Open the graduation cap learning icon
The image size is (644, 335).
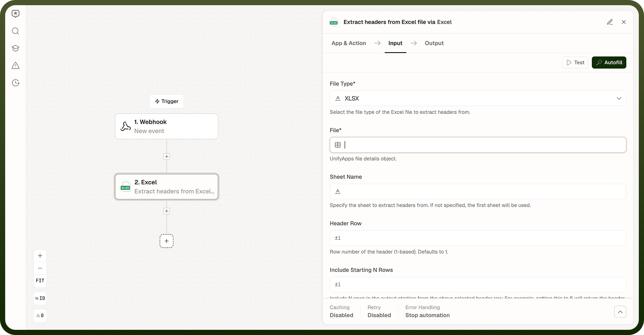[x=16, y=48]
